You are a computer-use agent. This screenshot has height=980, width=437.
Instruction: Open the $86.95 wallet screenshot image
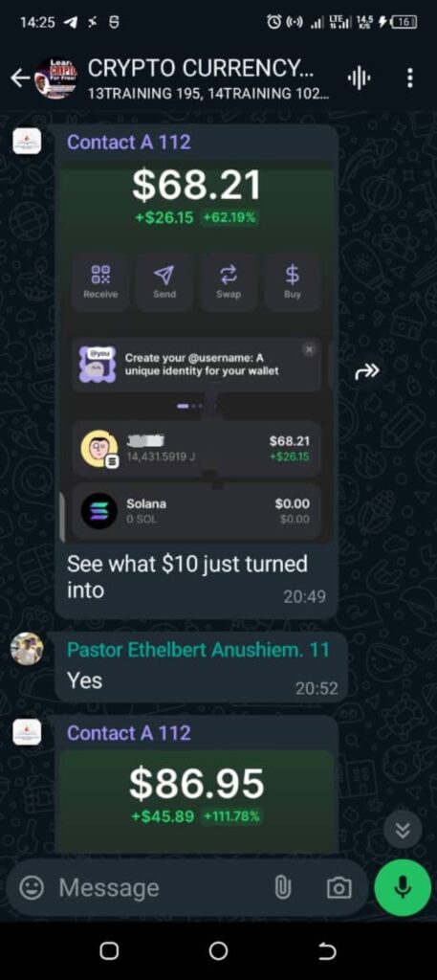point(199,801)
